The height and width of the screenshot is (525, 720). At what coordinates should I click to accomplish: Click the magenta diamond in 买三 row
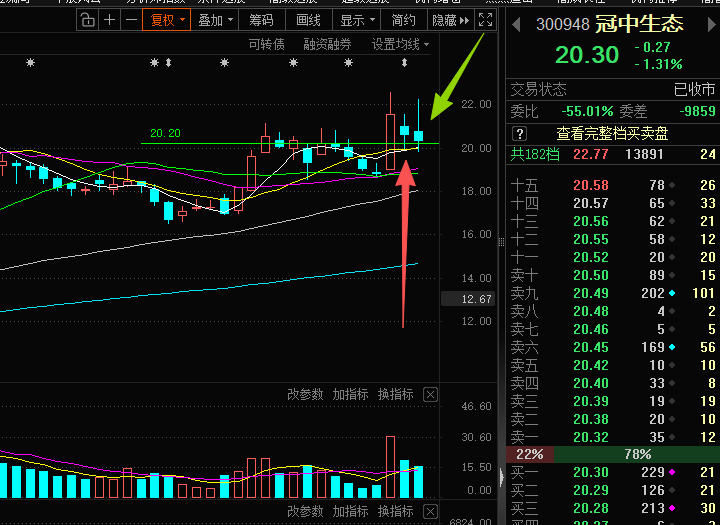[x=672, y=508]
